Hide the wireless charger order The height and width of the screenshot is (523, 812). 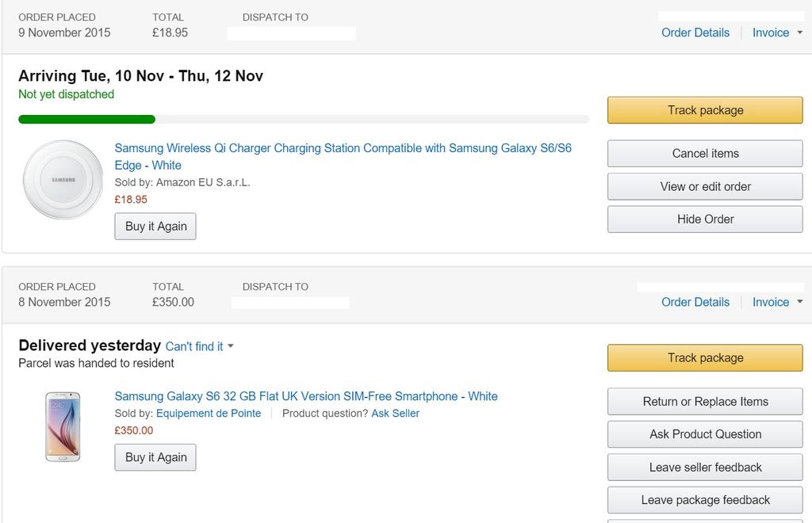coord(705,219)
